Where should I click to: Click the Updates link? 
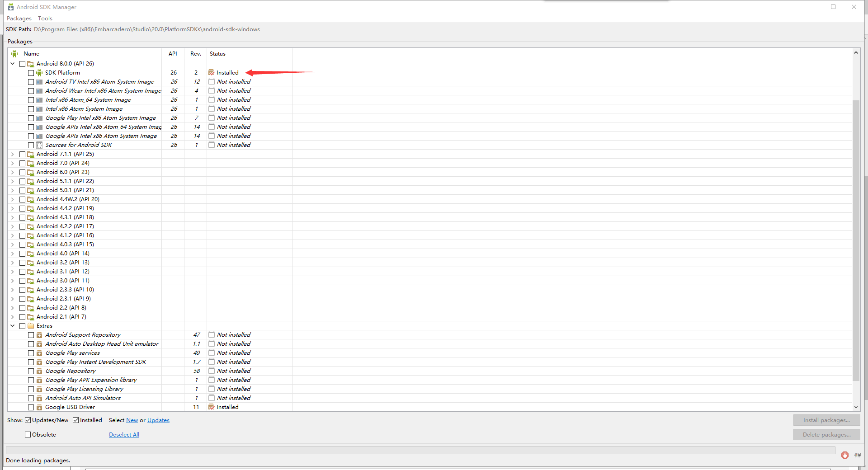(x=158, y=420)
